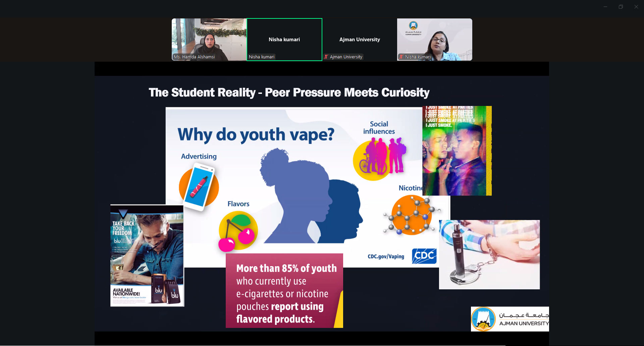The width and height of the screenshot is (644, 346).
Task: Click the CDC.gov/Vaping link text
Action: pyautogui.click(x=386, y=256)
